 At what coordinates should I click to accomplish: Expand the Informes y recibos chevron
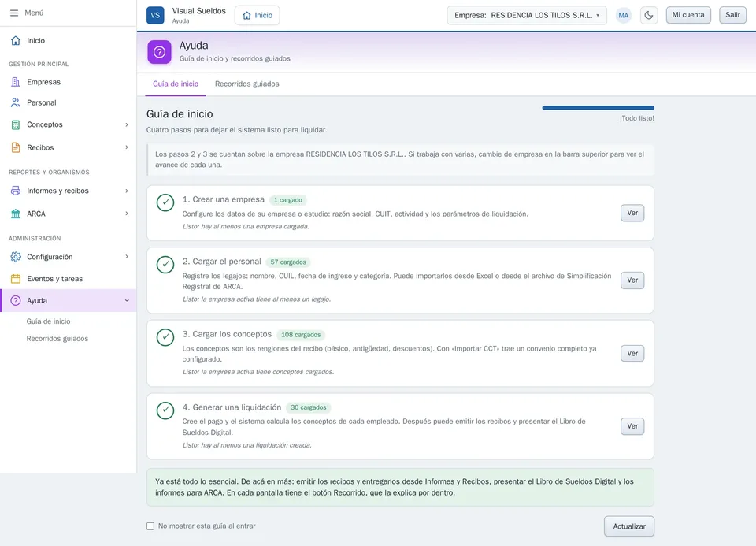127,191
